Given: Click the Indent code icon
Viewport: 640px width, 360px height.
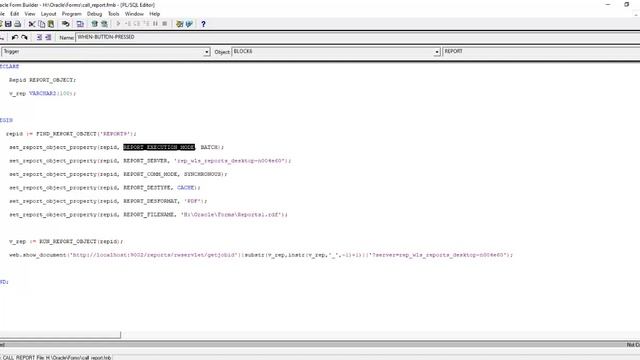Looking at the screenshot, I should tap(39, 37).
